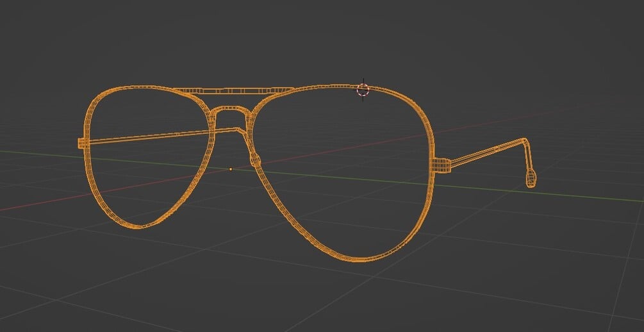Click the right hinge block on the frame
Viewport: 644px width, 332px height.
tap(442, 165)
